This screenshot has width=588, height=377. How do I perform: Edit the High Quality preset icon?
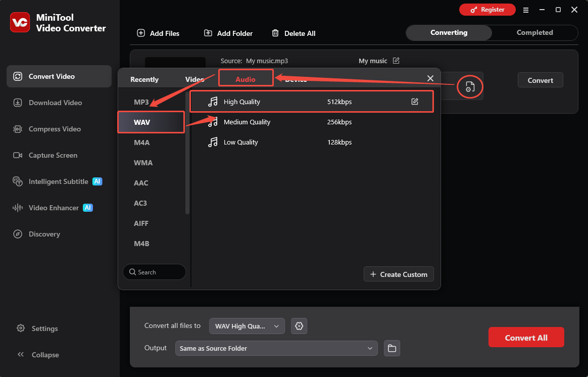415,102
